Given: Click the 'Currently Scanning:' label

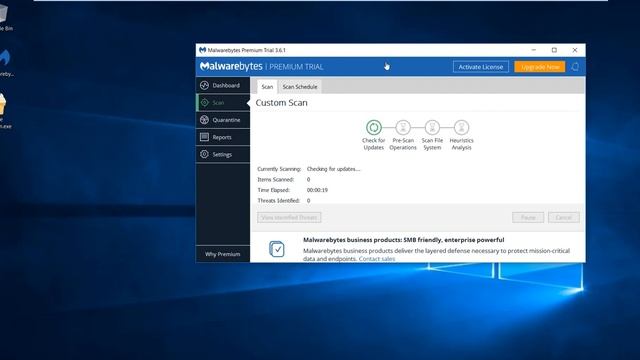Looking at the screenshot, I should point(279,169).
